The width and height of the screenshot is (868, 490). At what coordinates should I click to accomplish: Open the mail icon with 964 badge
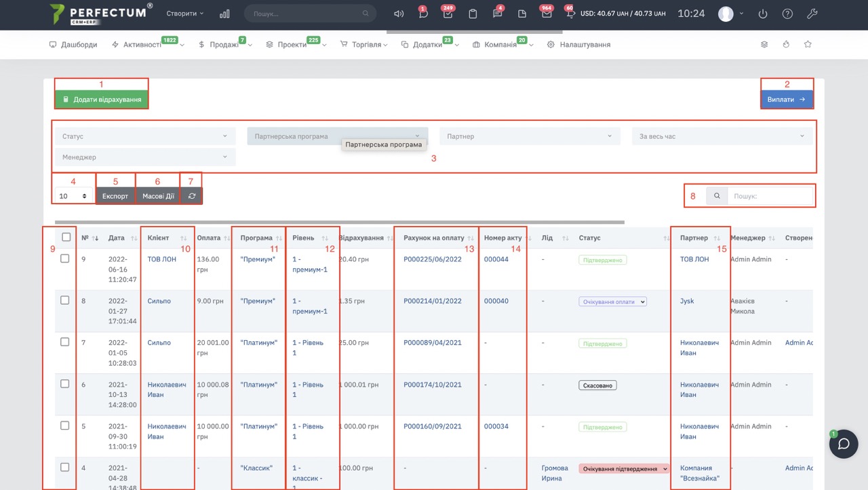(x=546, y=14)
